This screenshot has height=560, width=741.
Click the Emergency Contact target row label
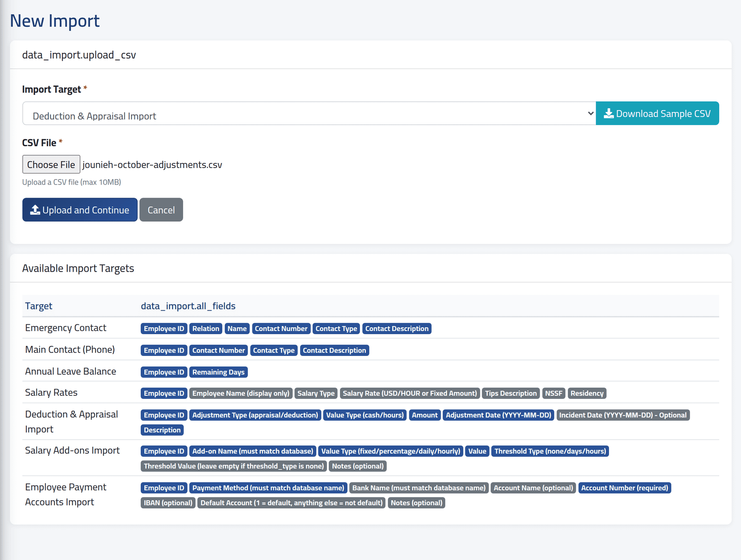point(66,328)
